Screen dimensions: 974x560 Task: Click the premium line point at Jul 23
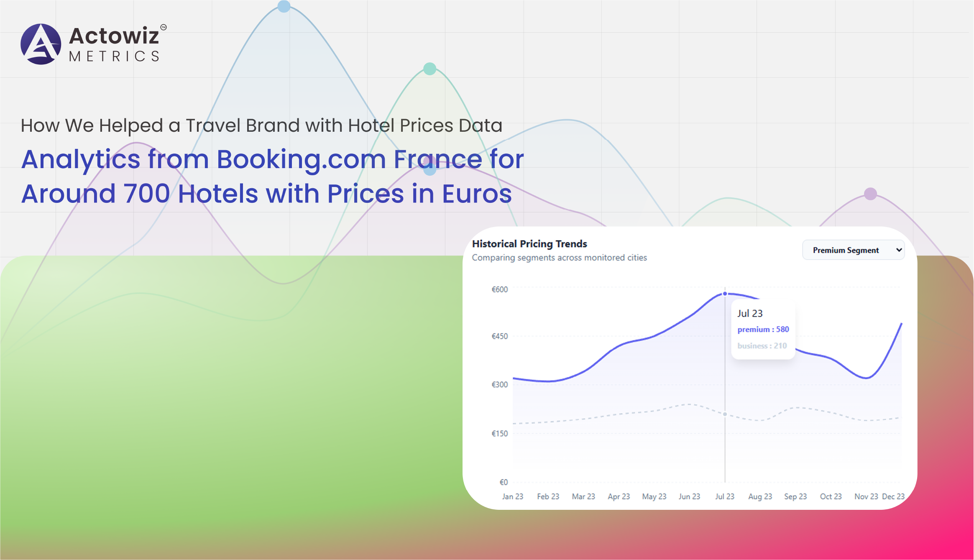pos(725,294)
